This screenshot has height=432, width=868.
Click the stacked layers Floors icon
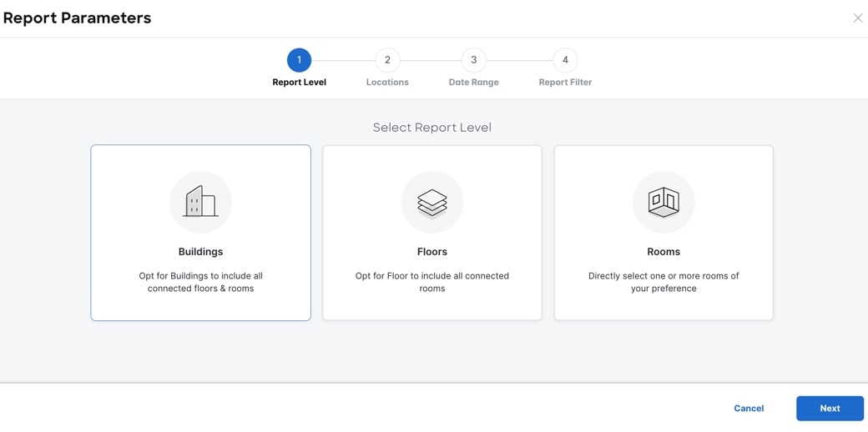click(x=432, y=202)
